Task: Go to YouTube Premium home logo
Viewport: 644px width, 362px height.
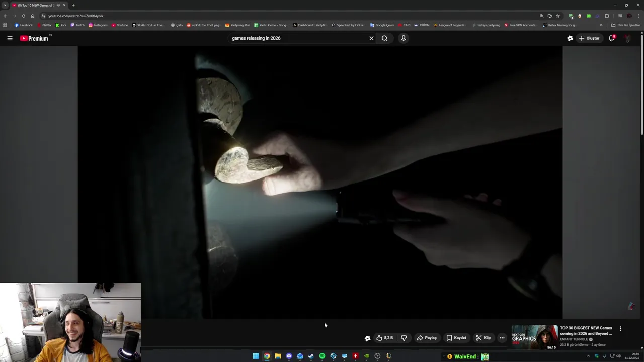Action: point(34,38)
